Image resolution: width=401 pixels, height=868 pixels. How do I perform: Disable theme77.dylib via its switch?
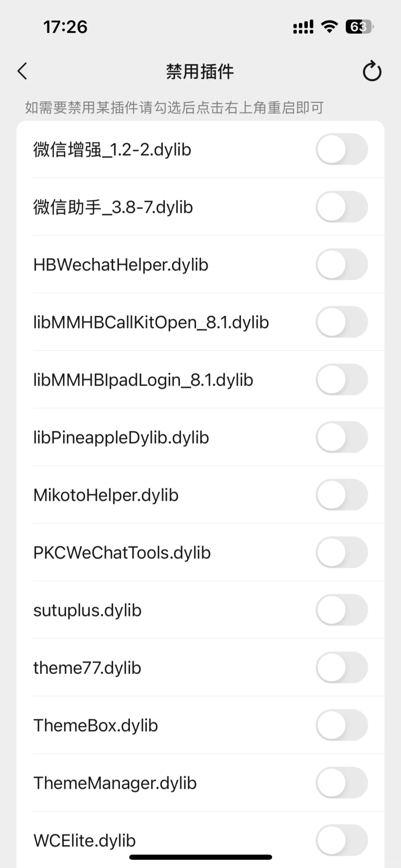coord(342,667)
